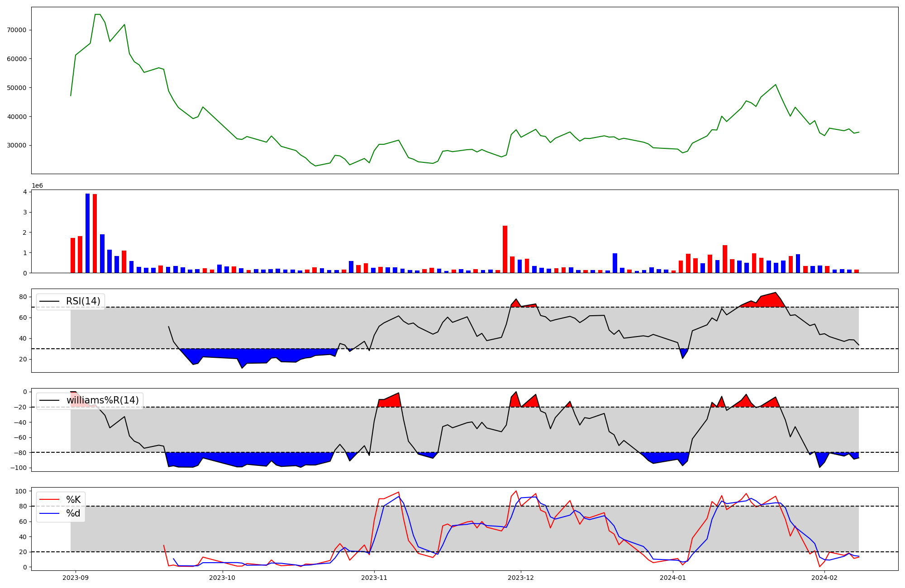Click the 1e6 volume scale label
905x588 pixels.
pyautogui.click(x=37, y=186)
